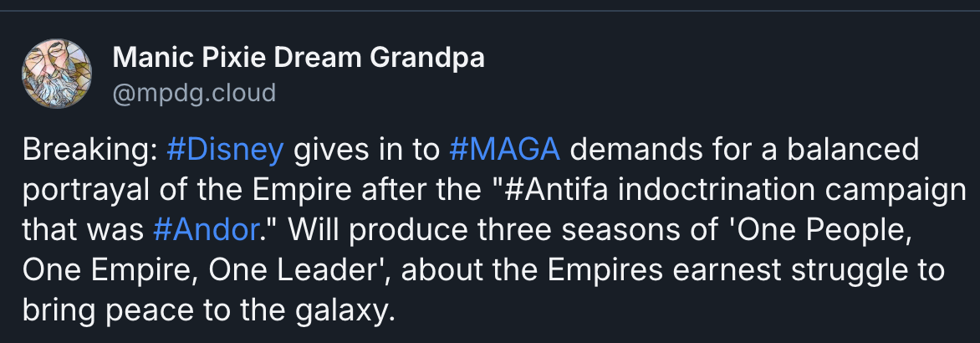Click the final line "bring peace to the galaxy."
The image size is (980, 343).
pos(209,310)
